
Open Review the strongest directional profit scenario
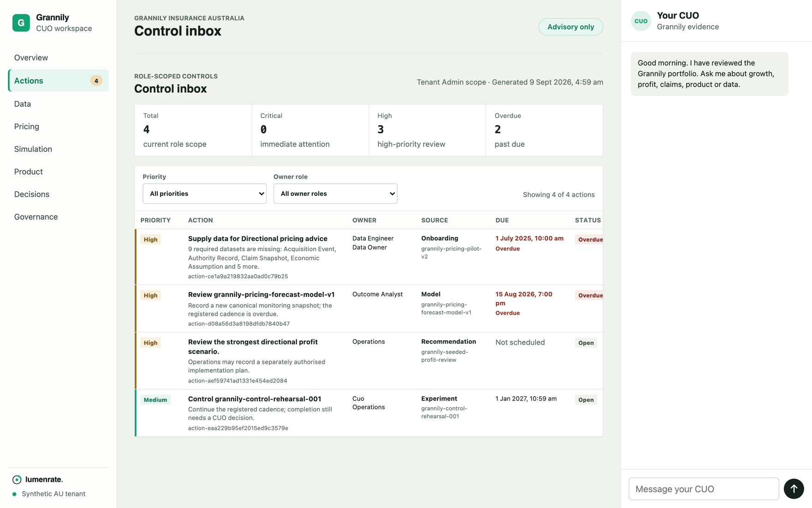click(x=253, y=347)
